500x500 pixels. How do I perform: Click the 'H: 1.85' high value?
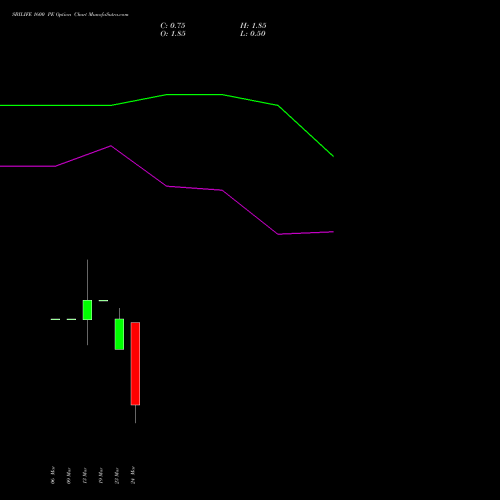point(253,26)
